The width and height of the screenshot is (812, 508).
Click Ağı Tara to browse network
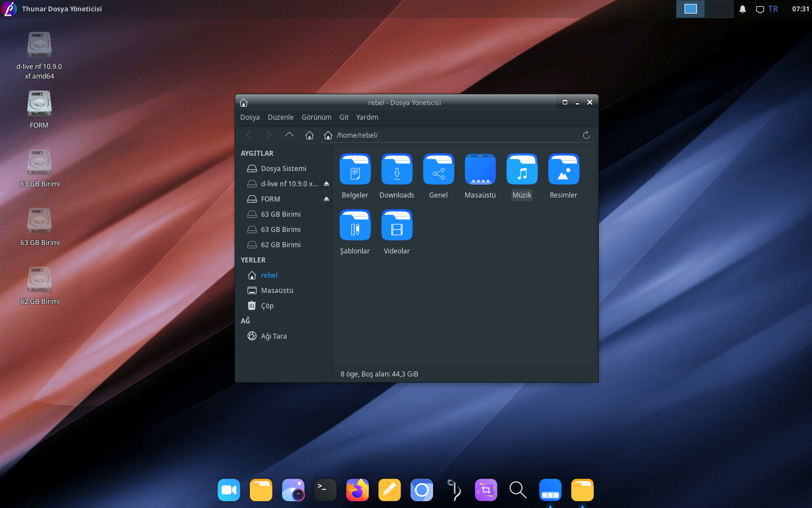[x=284, y=336]
